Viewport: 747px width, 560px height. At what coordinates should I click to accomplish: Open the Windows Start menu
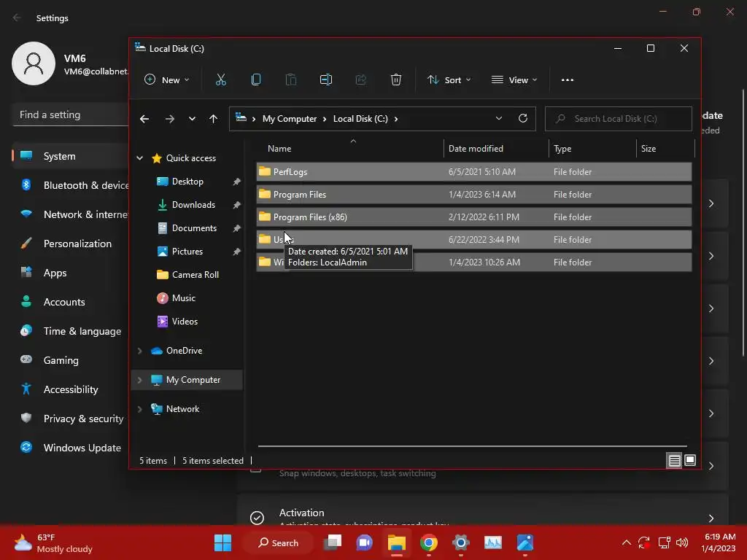click(x=222, y=542)
